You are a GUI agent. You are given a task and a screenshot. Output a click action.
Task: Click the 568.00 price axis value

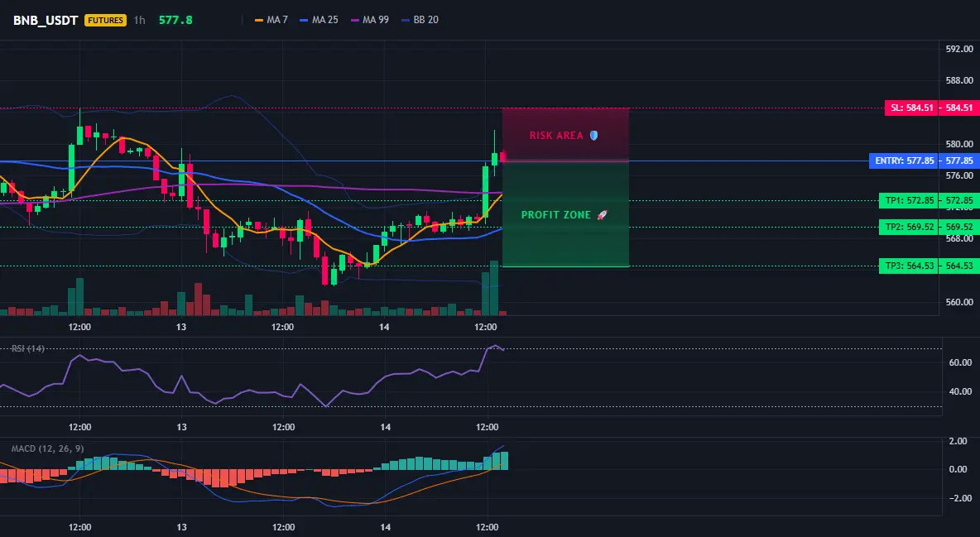[959, 238]
